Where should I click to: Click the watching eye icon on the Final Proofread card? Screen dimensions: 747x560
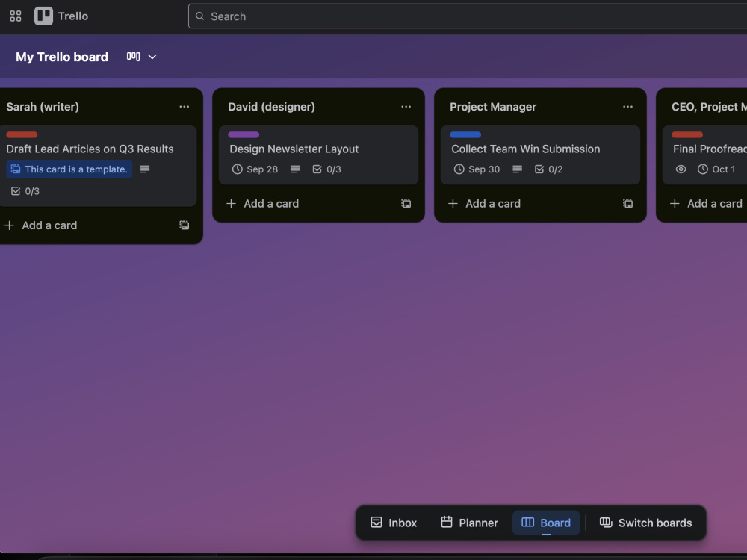(x=681, y=169)
